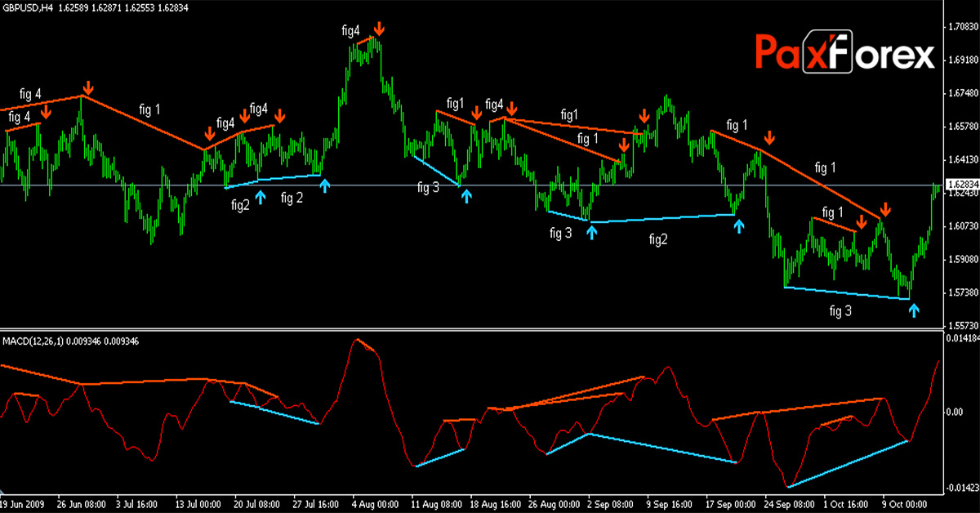Click the fig 2 text label on the chart

point(291,196)
